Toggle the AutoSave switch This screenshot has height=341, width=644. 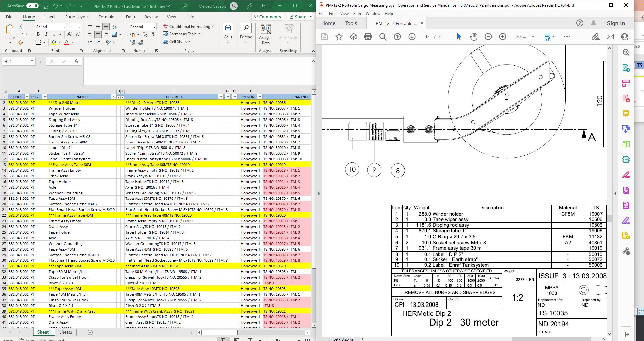point(32,6)
